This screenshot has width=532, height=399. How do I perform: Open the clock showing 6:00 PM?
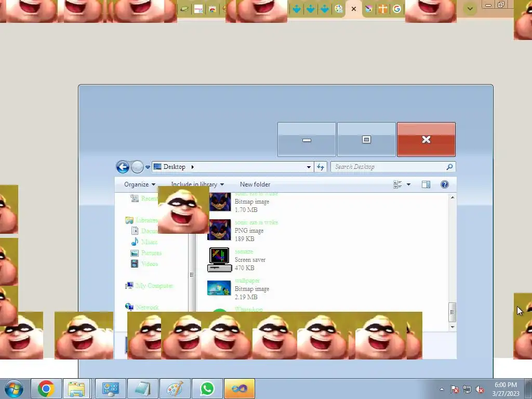pos(506,389)
